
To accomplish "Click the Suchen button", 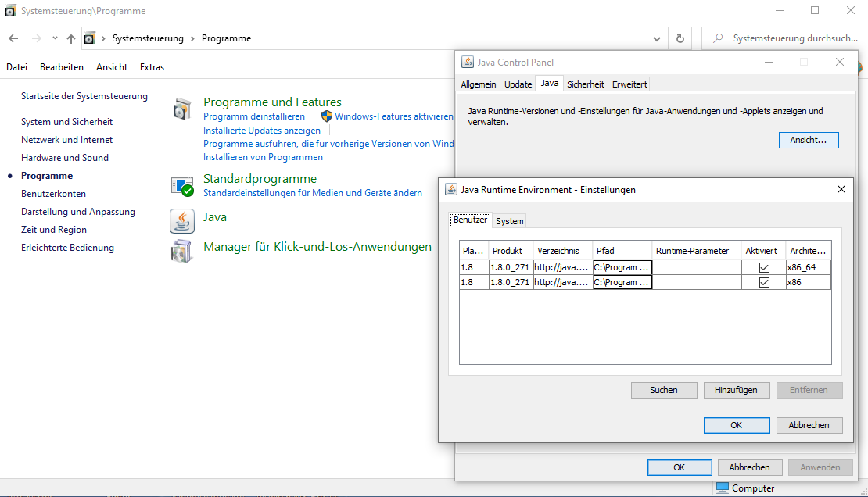I will tap(664, 390).
